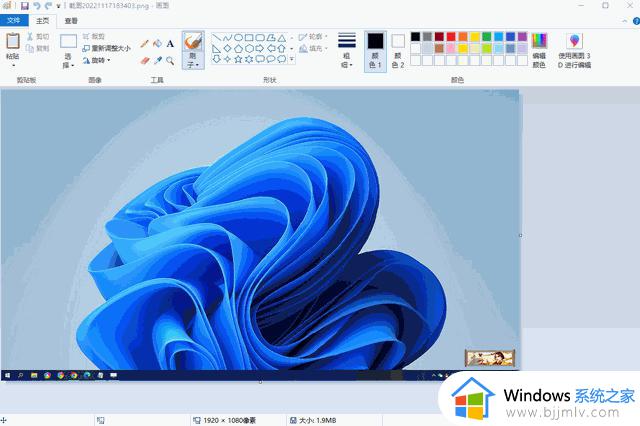Click the 粘贴 (Paste) clipboard icon
The height and width of the screenshot is (426, 640).
pyautogui.click(x=13, y=41)
